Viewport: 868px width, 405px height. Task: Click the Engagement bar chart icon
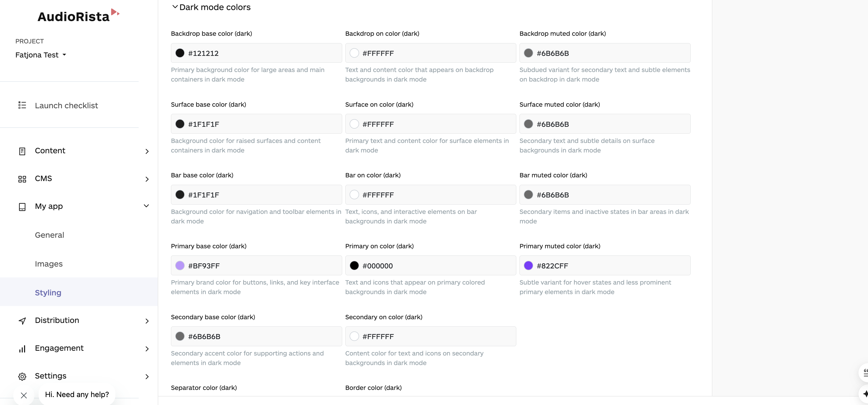pos(22,349)
